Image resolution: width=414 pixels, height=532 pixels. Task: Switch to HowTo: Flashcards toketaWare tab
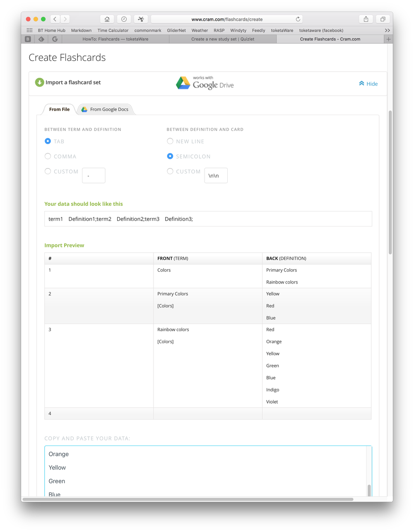click(x=115, y=39)
